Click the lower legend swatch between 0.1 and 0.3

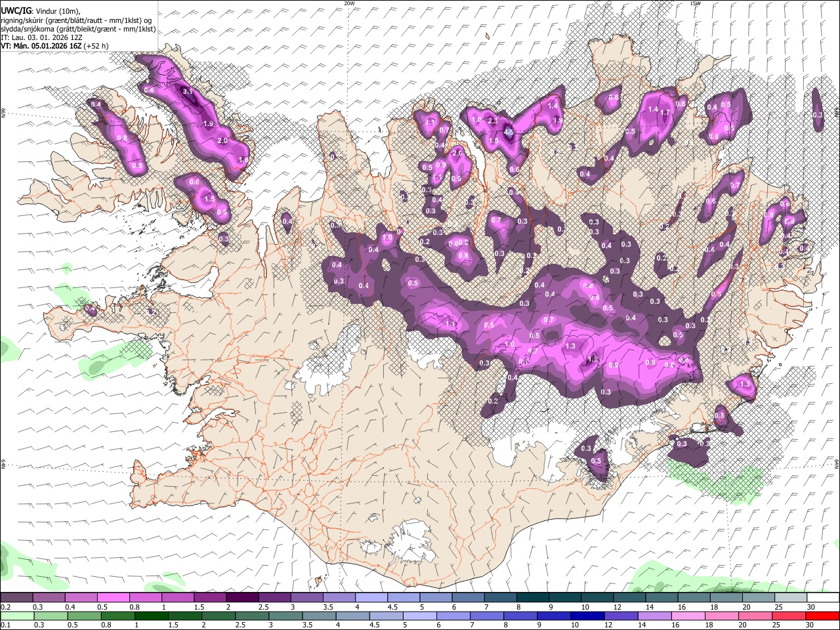tap(17, 616)
